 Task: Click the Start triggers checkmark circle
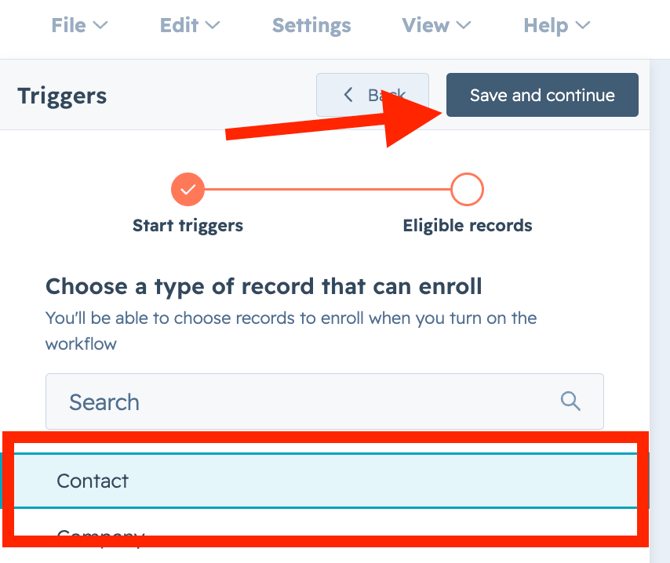click(187, 188)
